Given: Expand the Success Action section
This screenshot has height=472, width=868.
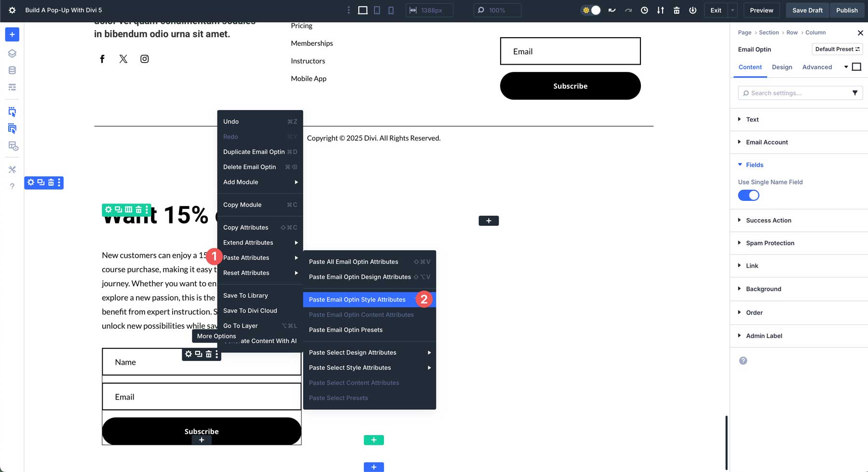Looking at the screenshot, I should (x=768, y=220).
